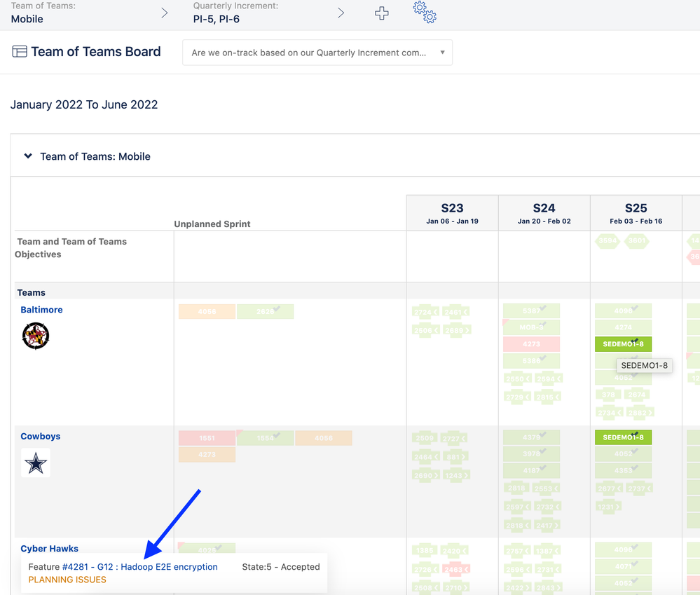Screen dimensions: 700x595
Task: Open Baltimore unplanned feature card 2626
Action: [x=265, y=312]
